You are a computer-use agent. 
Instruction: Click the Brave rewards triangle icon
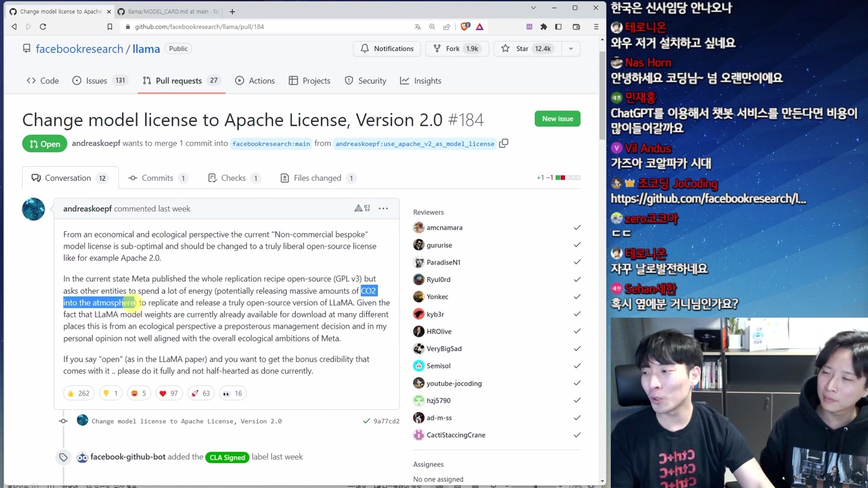(480, 27)
